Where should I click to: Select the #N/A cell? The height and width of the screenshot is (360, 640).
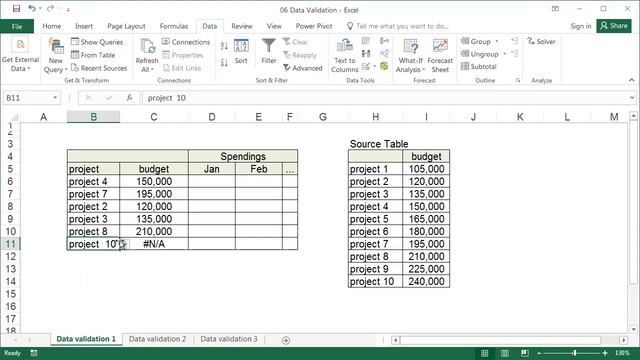[154, 244]
